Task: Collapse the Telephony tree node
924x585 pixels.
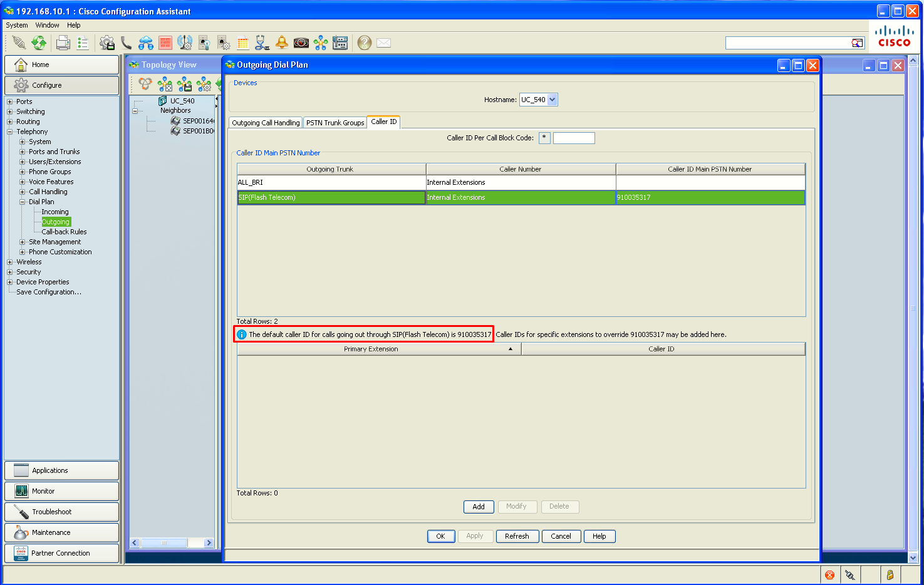Action: click(9, 132)
